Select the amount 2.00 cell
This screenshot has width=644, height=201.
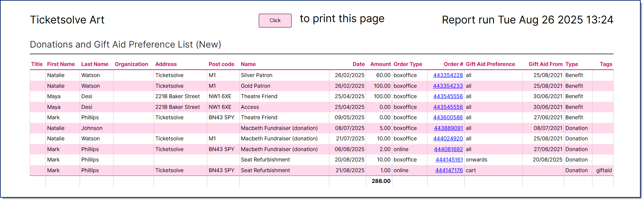coord(379,149)
